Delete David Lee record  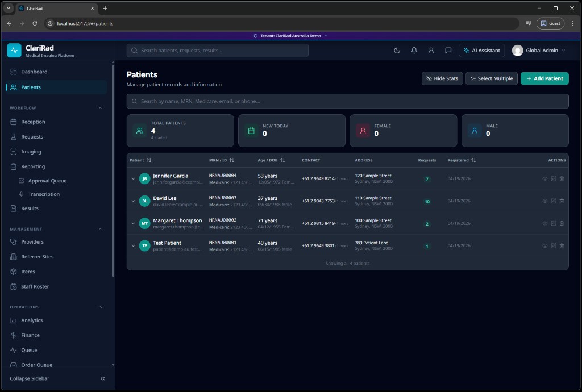tap(562, 201)
